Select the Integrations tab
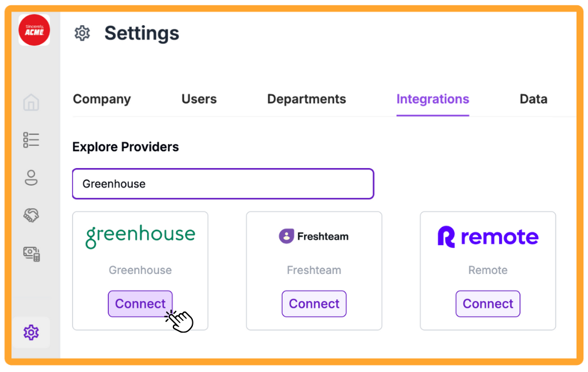The height and width of the screenshot is (372, 588). click(433, 99)
